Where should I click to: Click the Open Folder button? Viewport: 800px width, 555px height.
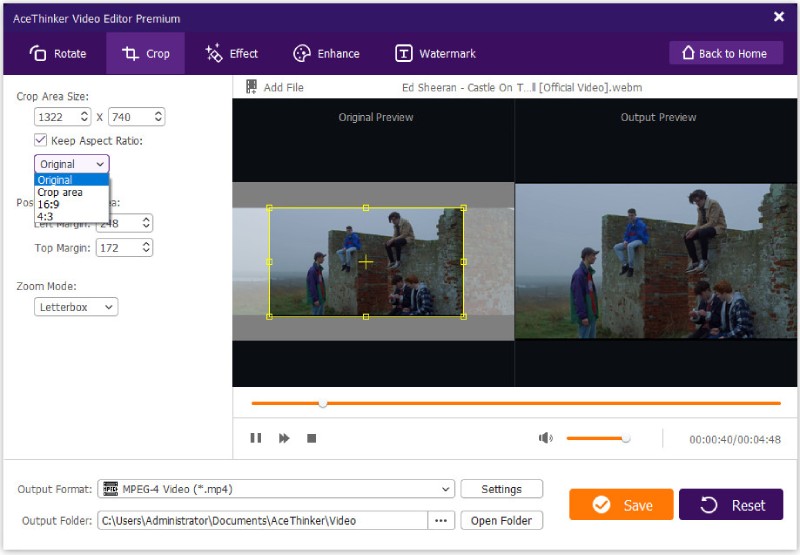(x=502, y=520)
